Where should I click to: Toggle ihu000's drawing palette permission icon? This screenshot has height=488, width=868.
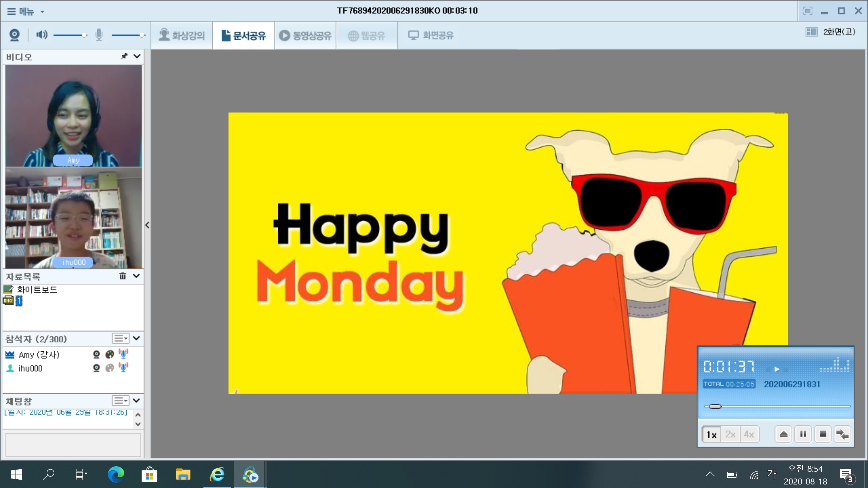(x=110, y=368)
